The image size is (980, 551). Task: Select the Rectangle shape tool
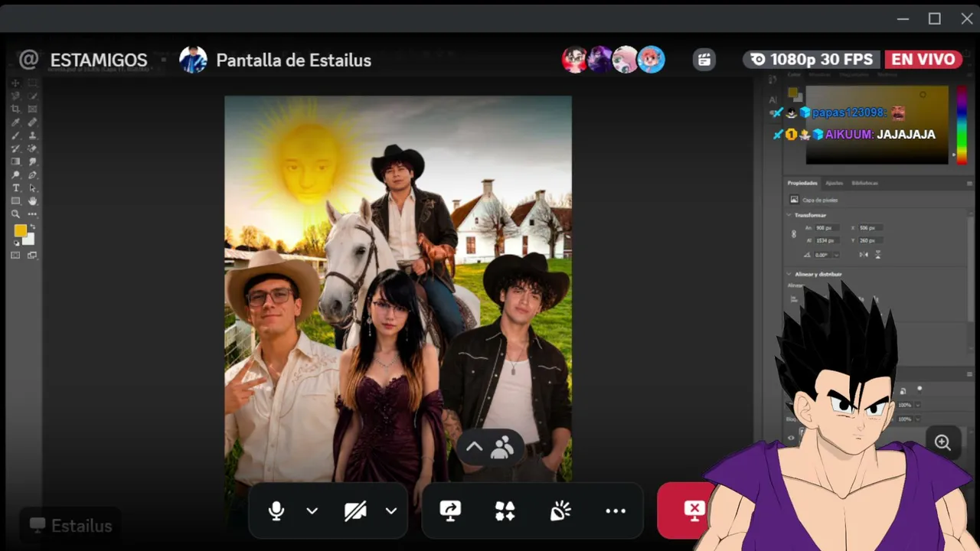(x=15, y=201)
